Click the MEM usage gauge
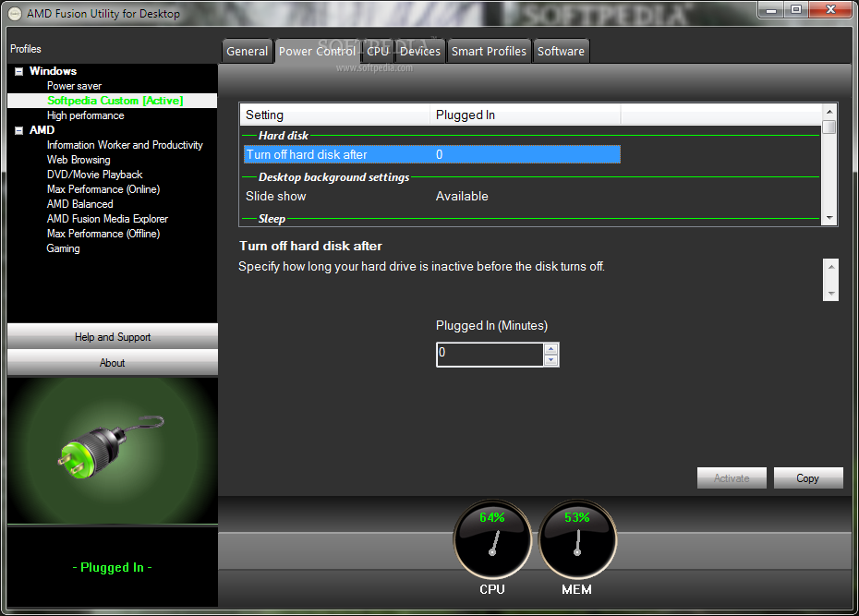859x616 pixels. coord(577,540)
